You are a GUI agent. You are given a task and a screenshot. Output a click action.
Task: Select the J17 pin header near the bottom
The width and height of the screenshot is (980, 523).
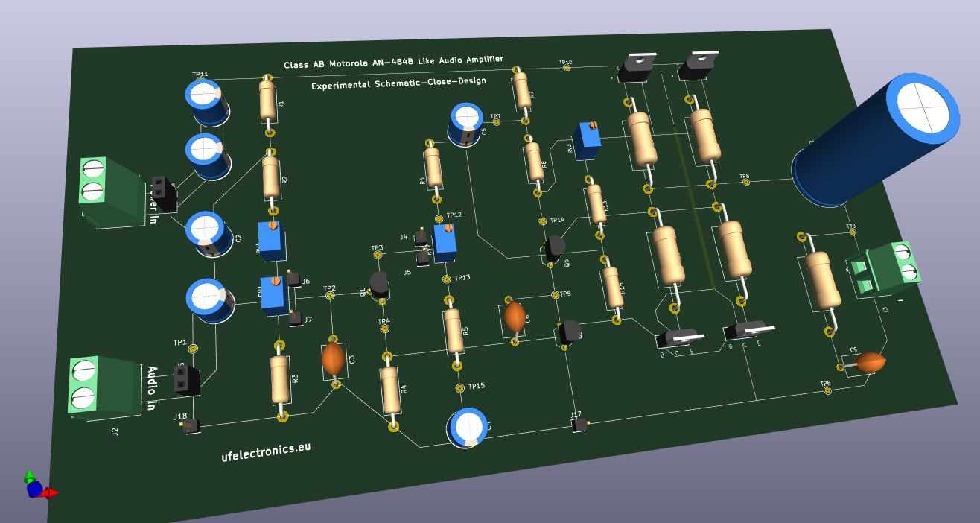(579, 425)
